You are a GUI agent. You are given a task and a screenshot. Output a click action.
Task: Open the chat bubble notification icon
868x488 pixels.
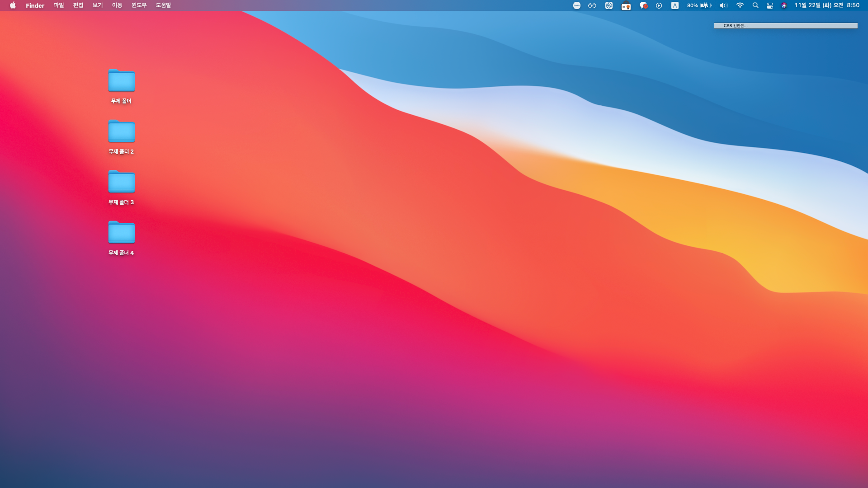(644, 5)
